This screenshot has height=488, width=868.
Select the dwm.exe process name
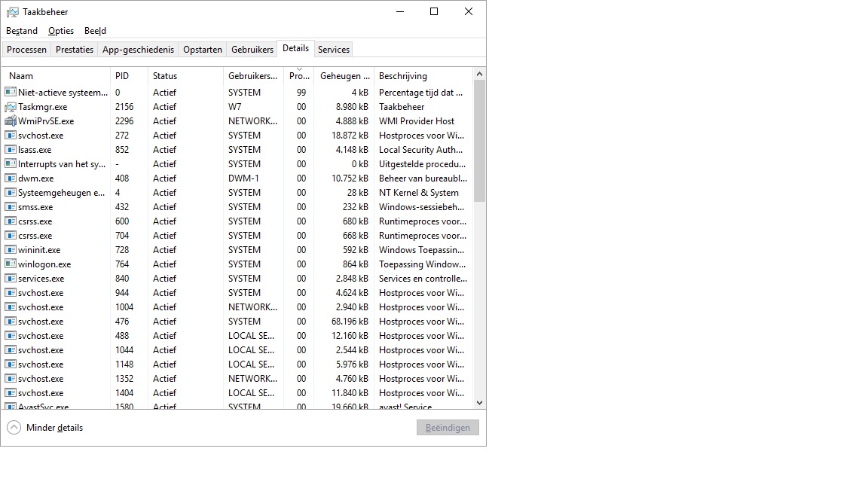pyautogui.click(x=36, y=178)
